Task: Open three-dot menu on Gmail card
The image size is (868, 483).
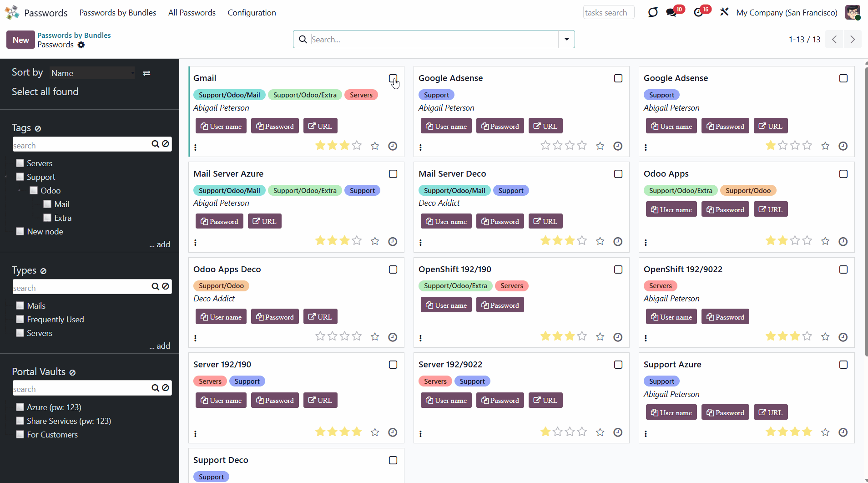Action: click(x=196, y=147)
